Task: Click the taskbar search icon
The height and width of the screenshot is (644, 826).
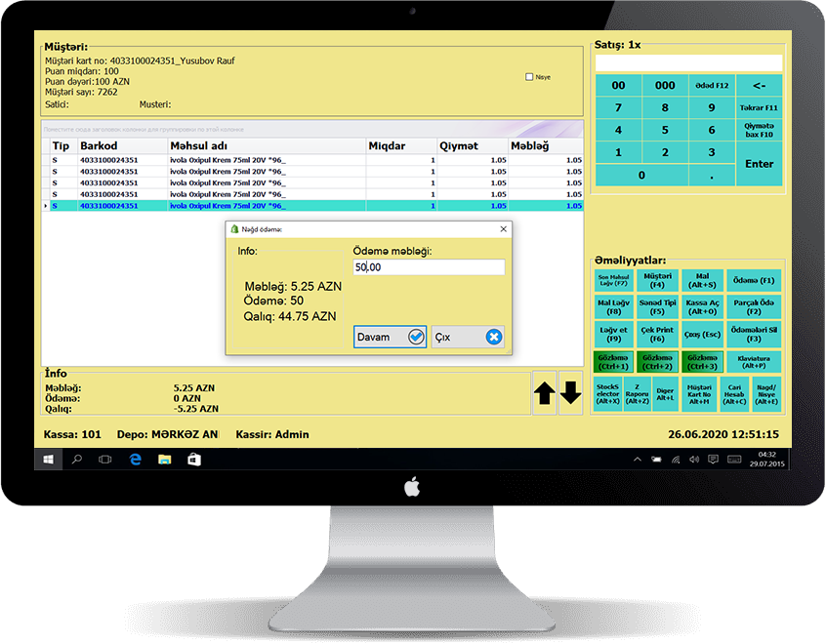Action: [x=77, y=460]
